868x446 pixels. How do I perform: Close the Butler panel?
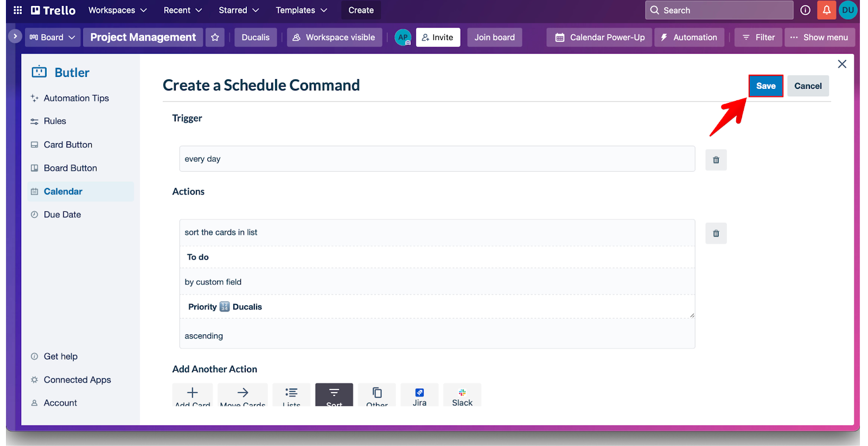[x=842, y=64]
